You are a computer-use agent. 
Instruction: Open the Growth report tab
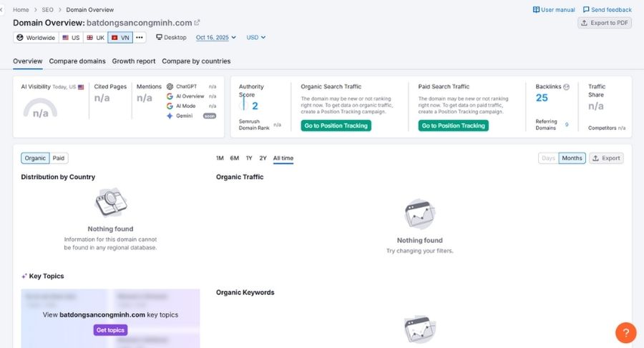pyautogui.click(x=134, y=61)
